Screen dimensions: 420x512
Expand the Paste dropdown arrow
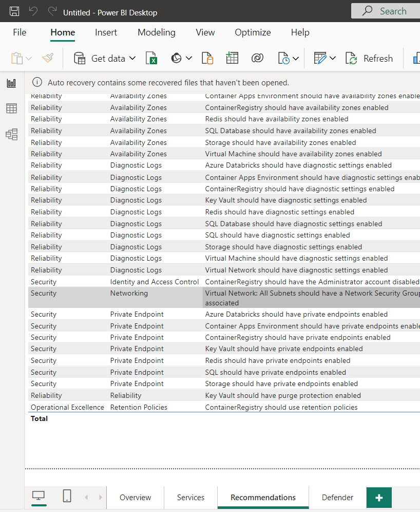pyautogui.click(x=29, y=59)
